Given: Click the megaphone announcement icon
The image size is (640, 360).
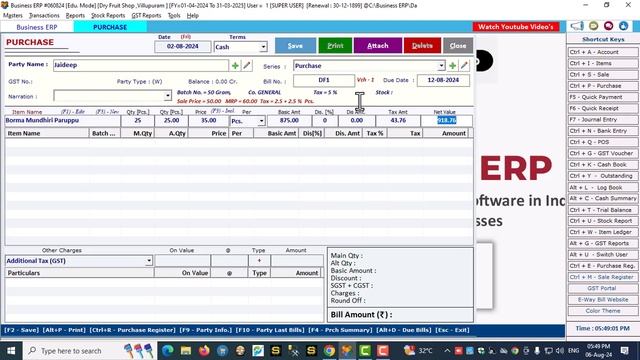Looking at the screenshot, I should click(577, 27).
